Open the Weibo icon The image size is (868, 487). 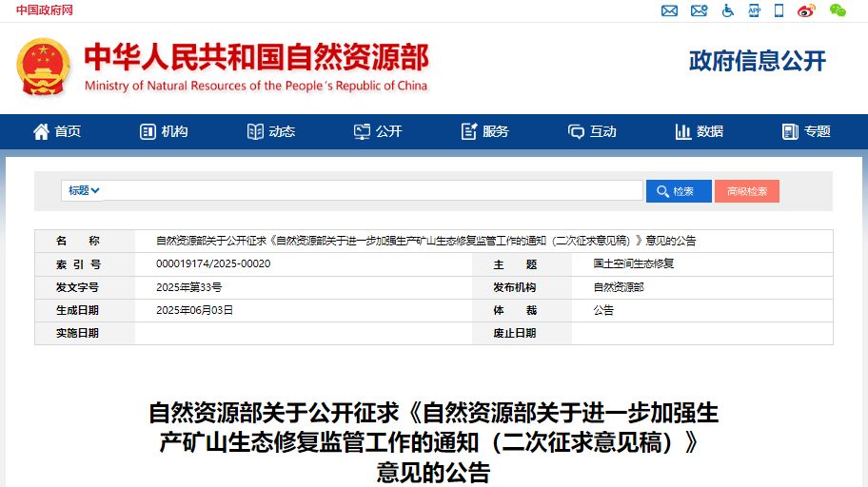[x=807, y=10]
